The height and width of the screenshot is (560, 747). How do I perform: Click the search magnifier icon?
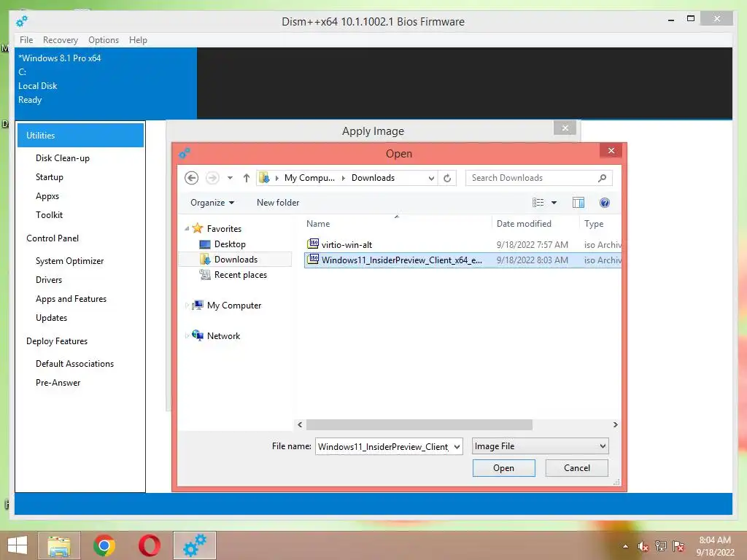tap(602, 178)
